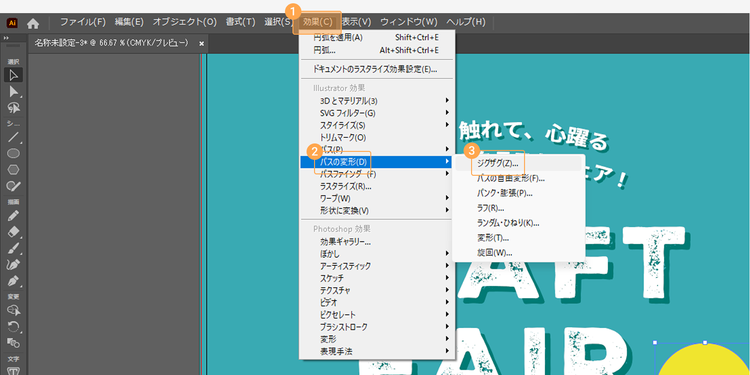Screen dimensions: 750x375
Task: Open 効果ギャラリー... entry
Action: [x=377, y=242]
